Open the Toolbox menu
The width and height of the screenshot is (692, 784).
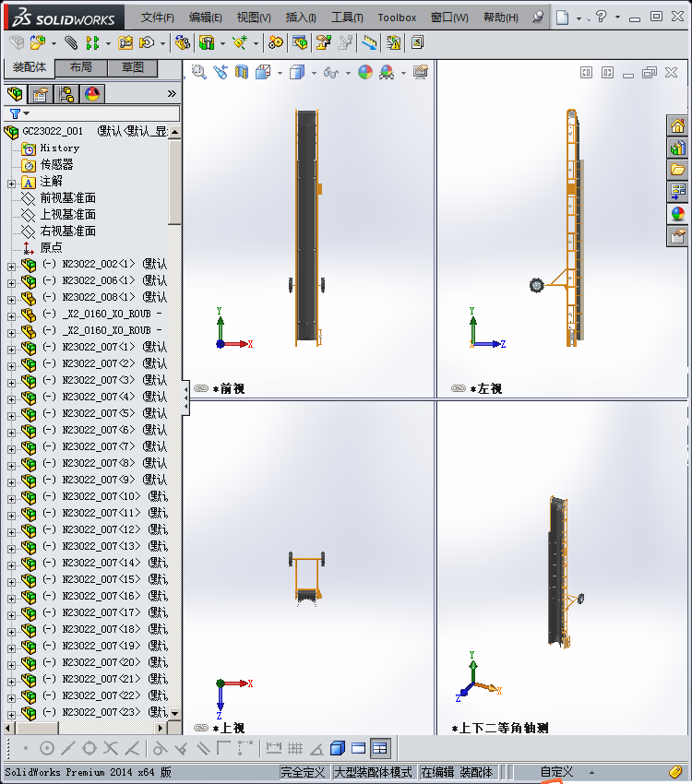tap(397, 18)
